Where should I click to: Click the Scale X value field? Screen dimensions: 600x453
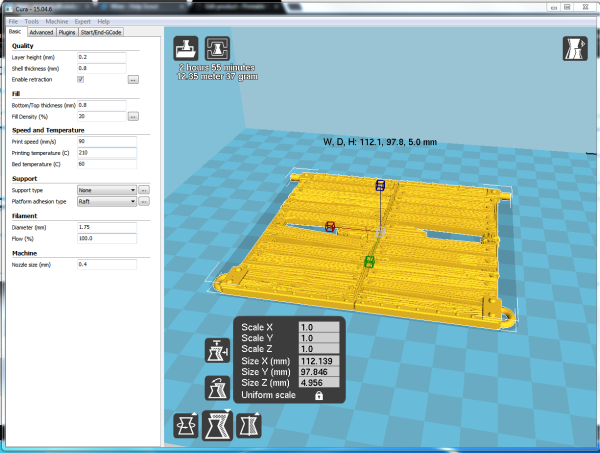click(319, 327)
